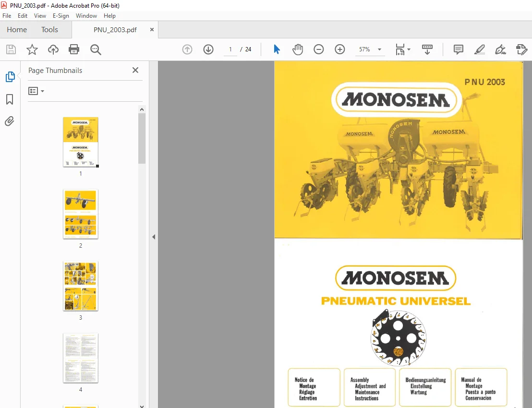Image resolution: width=532 pixels, height=408 pixels.
Task: Zoom out with minus icon
Action: [319, 49]
